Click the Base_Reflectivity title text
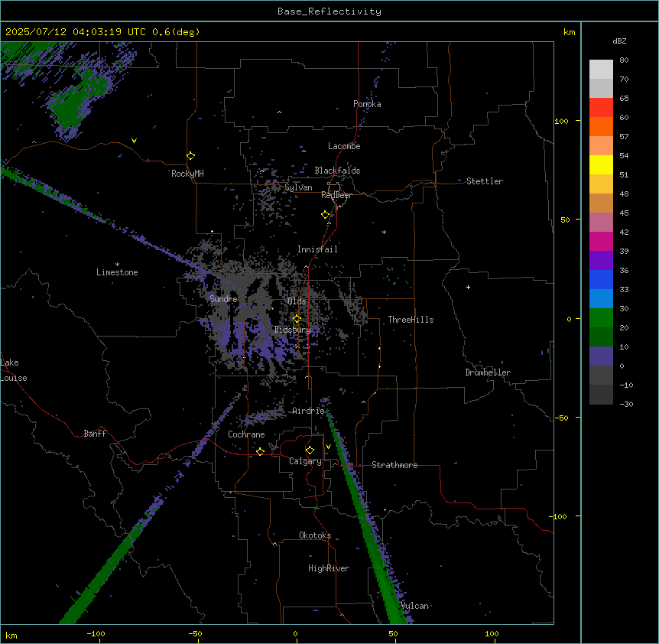 [329, 11]
